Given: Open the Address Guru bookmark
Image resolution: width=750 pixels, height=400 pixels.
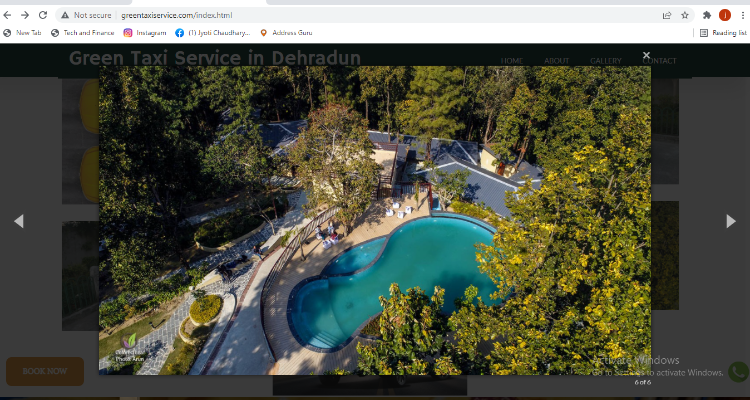Looking at the screenshot, I should [x=286, y=33].
